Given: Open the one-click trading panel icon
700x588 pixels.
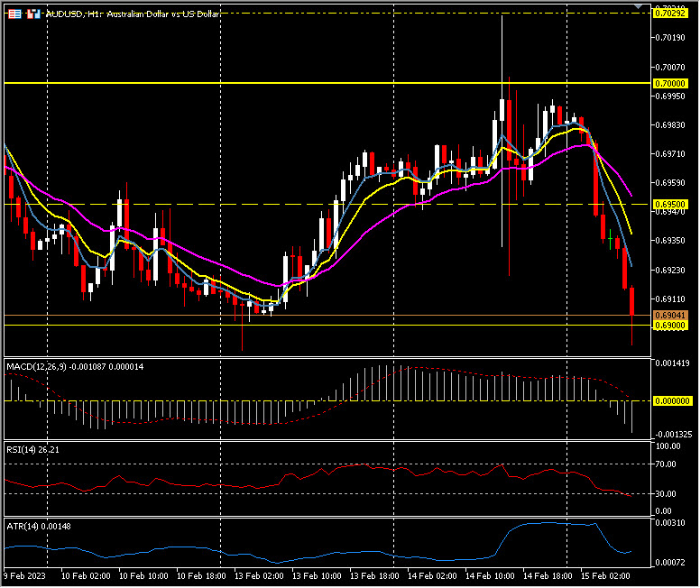Looking at the screenshot, I should click(x=15, y=15).
